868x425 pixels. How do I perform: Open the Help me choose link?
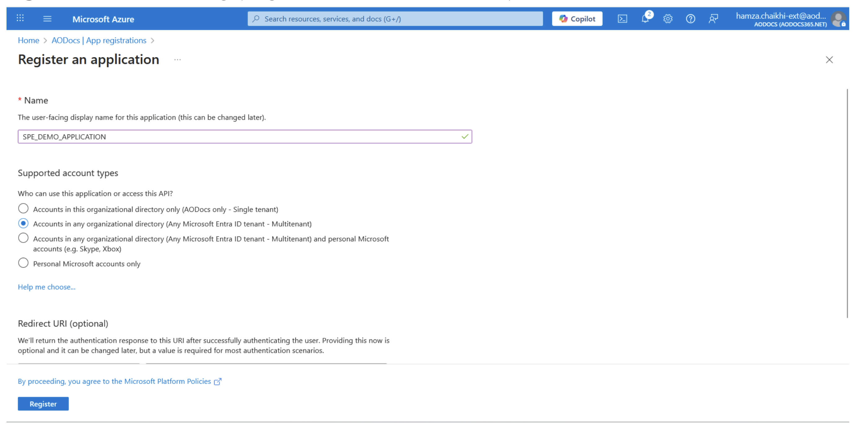[x=46, y=287]
